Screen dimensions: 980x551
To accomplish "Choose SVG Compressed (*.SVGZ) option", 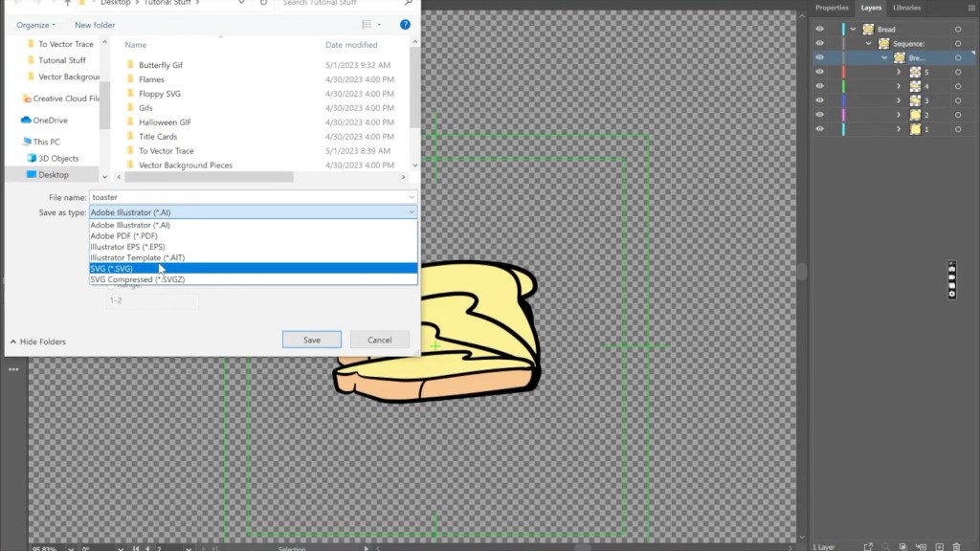I will 253,279.
